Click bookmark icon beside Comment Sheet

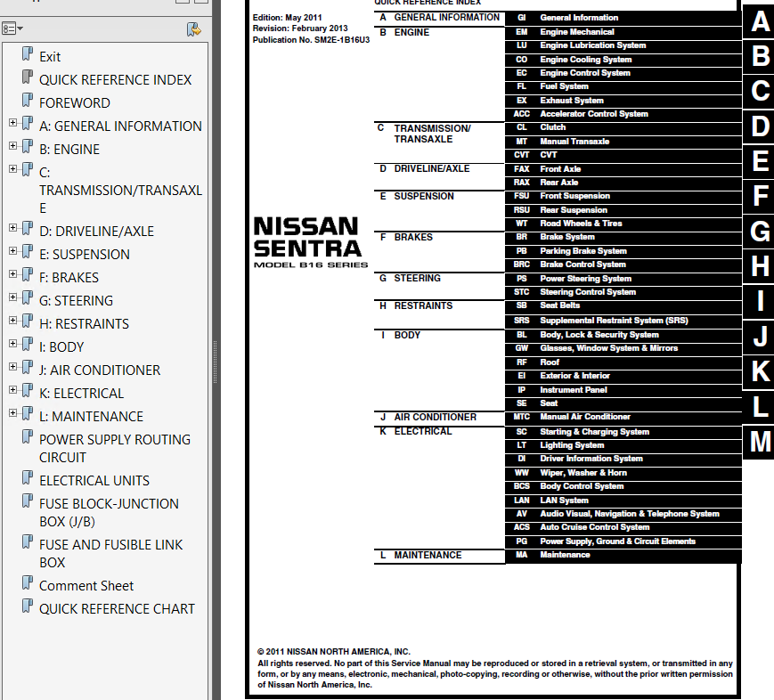click(x=28, y=583)
